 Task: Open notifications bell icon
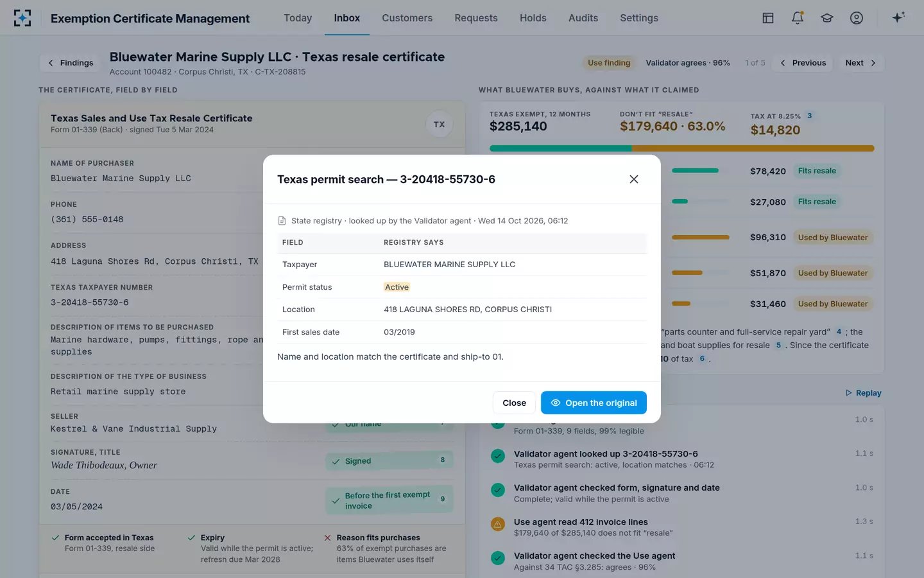pyautogui.click(x=798, y=18)
